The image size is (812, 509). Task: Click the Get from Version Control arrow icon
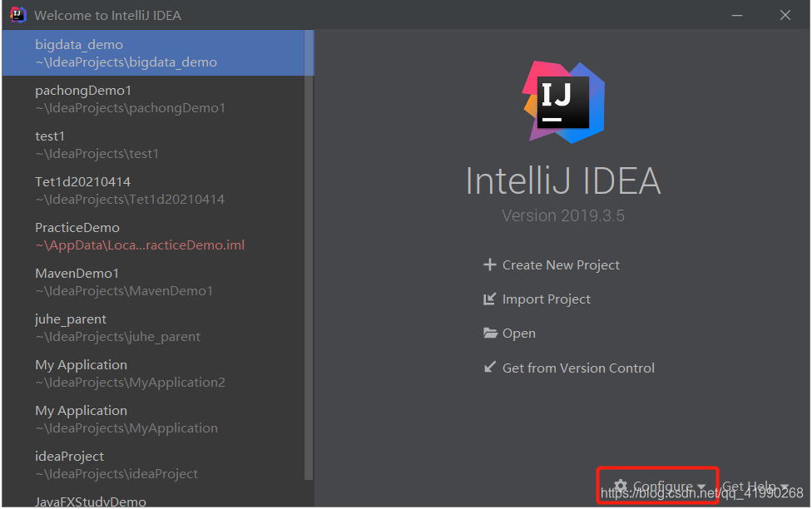coord(489,367)
